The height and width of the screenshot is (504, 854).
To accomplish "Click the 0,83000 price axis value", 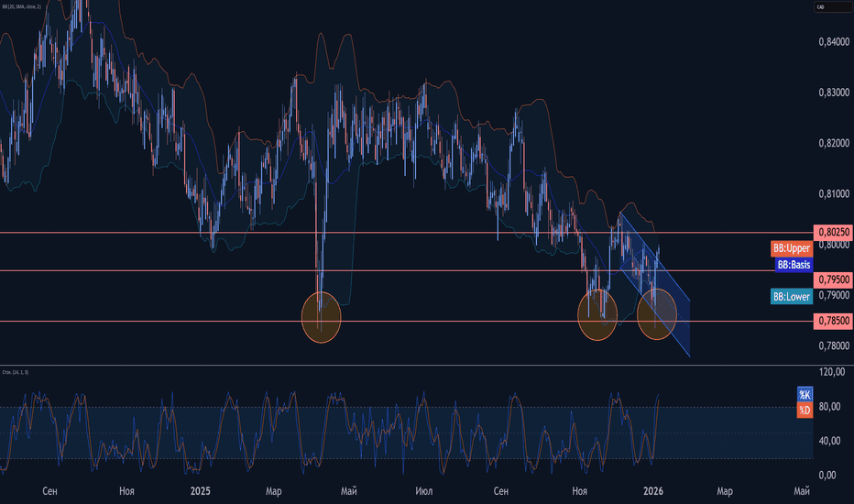I will point(834,93).
